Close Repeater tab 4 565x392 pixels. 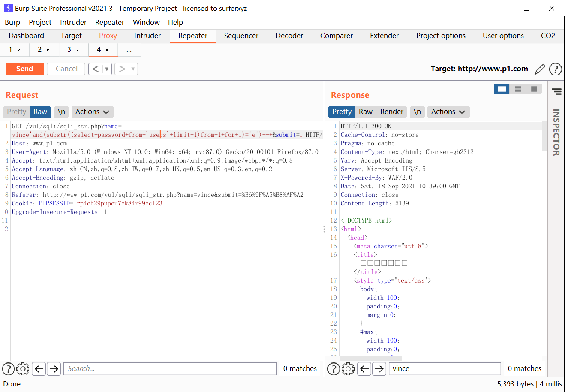click(107, 50)
